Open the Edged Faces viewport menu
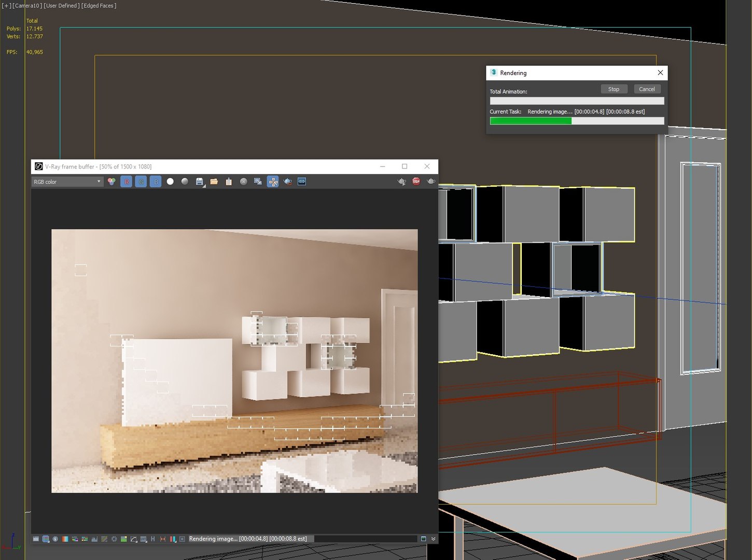The width and height of the screenshot is (752, 560). pyautogui.click(x=99, y=6)
